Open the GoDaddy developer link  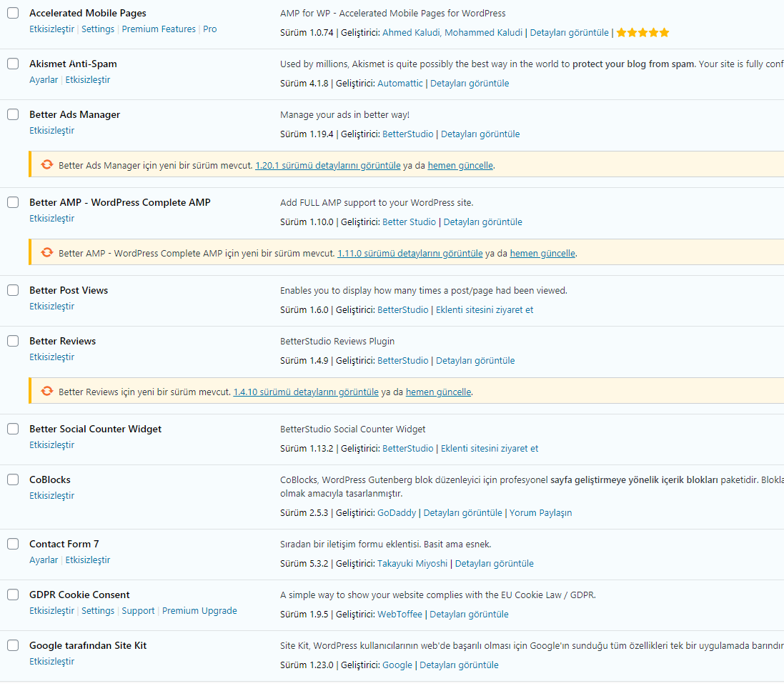pyautogui.click(x=397, y=513)
